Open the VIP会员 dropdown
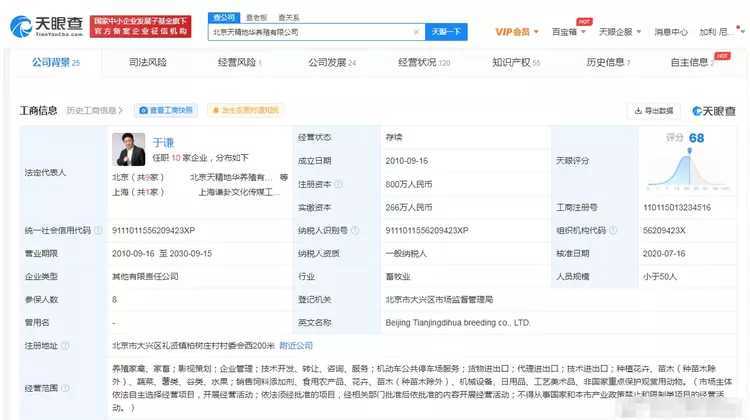750x420 pixels. [x=517, y=32]
